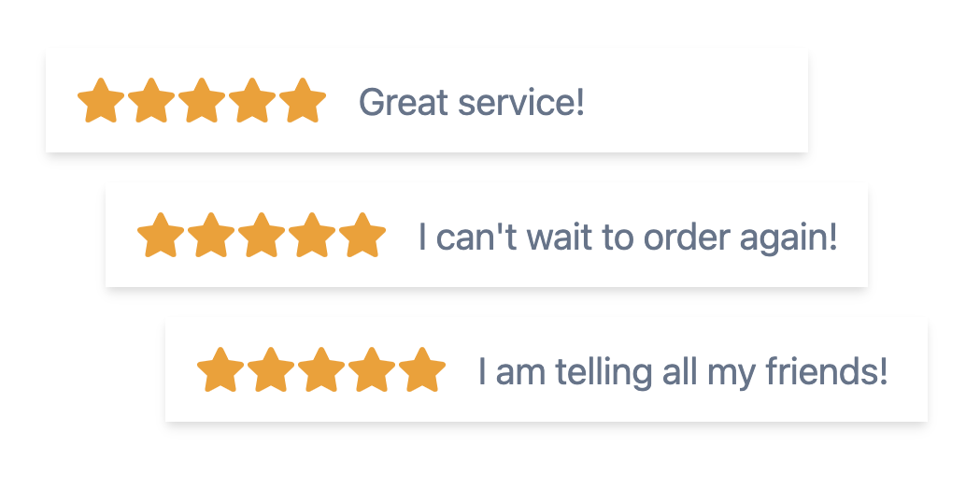Select second star in "order again" review
This screenshot has width=980, height=490.
pyautogui.click(x=211, y=236)
